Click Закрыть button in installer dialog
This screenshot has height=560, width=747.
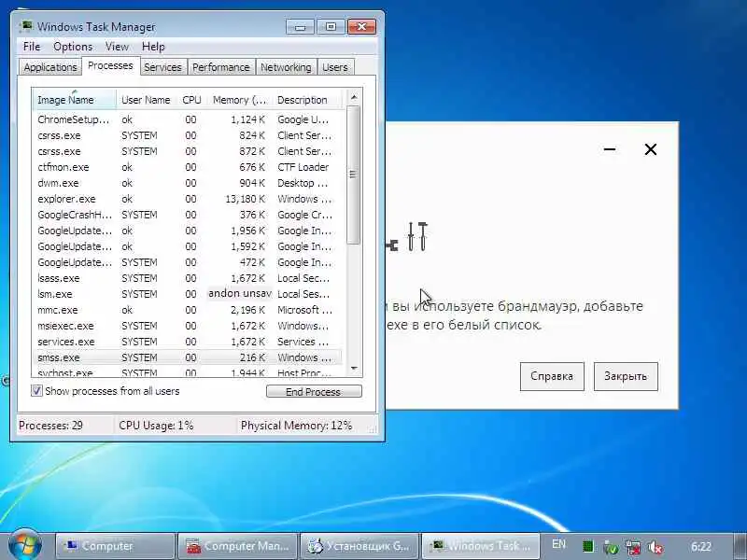point(626,376)
